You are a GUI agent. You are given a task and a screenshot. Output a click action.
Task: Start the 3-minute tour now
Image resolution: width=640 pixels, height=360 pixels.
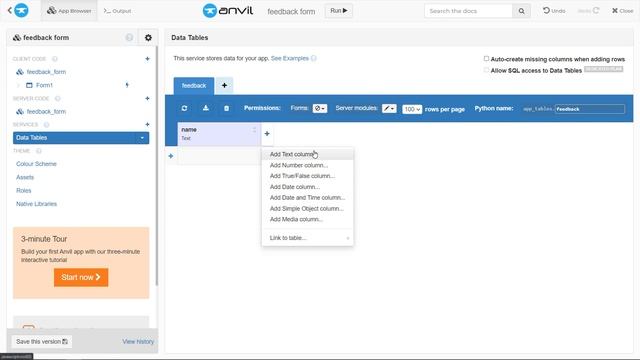click(x=81, y=278)
